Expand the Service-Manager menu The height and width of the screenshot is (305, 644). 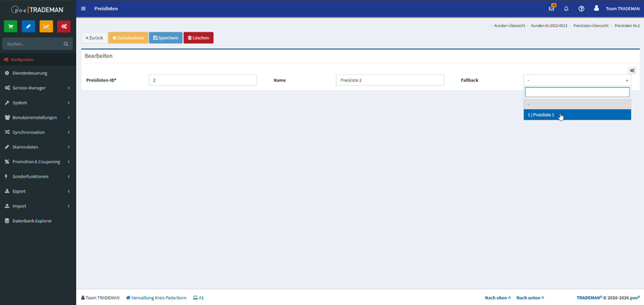[38, 88]
